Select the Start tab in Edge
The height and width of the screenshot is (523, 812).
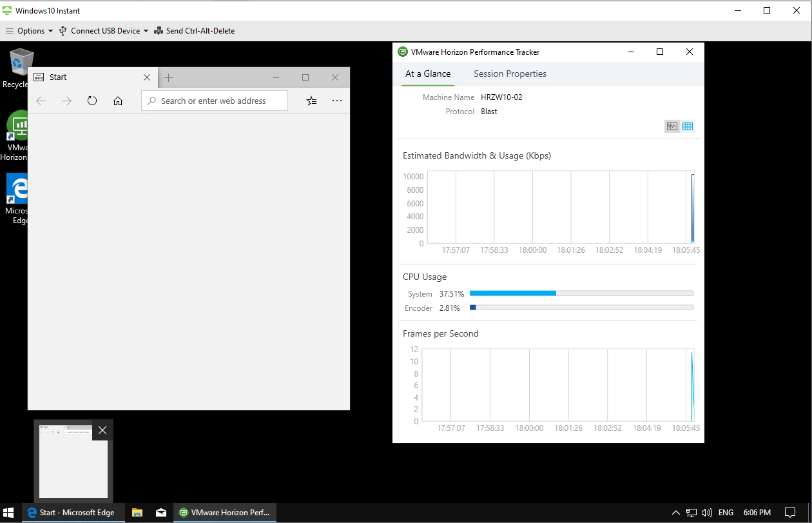tap(92, 77)
